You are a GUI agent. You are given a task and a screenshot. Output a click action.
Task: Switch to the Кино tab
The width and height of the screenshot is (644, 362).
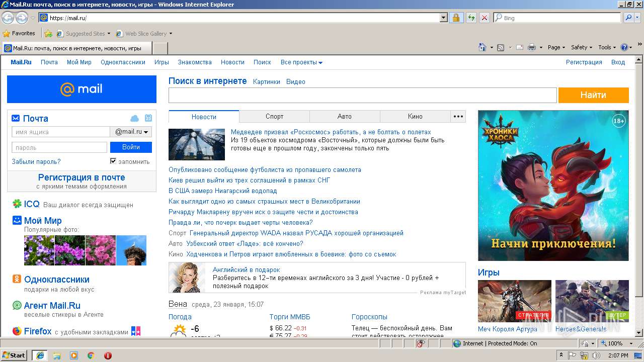415,117
